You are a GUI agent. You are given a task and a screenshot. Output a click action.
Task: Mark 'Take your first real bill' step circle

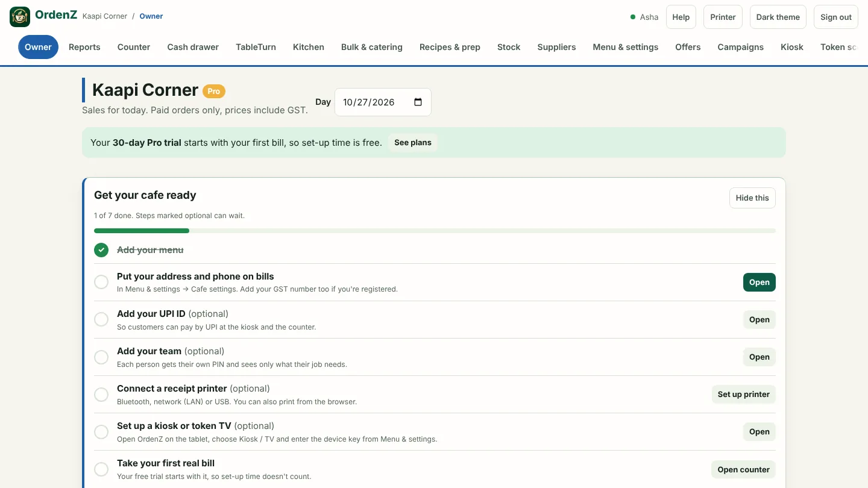coord(101,469)
